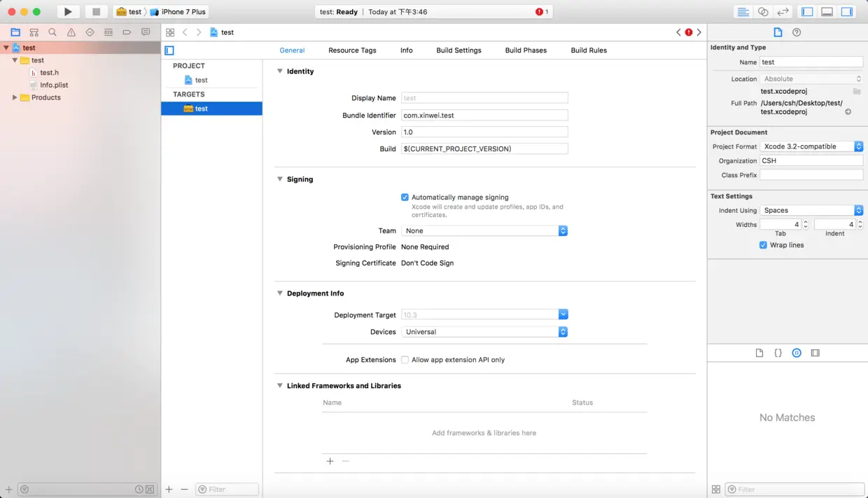This screenshot has width=868, height=498.
Task: Open Code Snippet library
Action: point(778,353)
